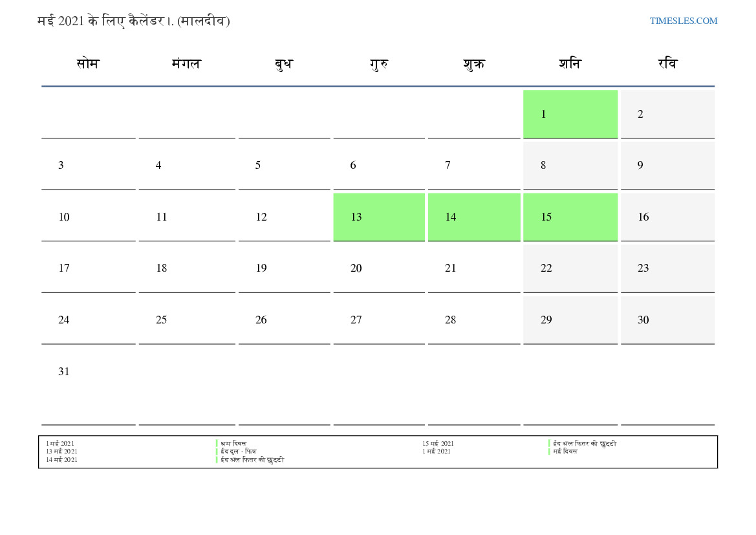This screenshot has height=535, width=756.
Task: Click date 16 under रवि
Action: tap(668, 217)
